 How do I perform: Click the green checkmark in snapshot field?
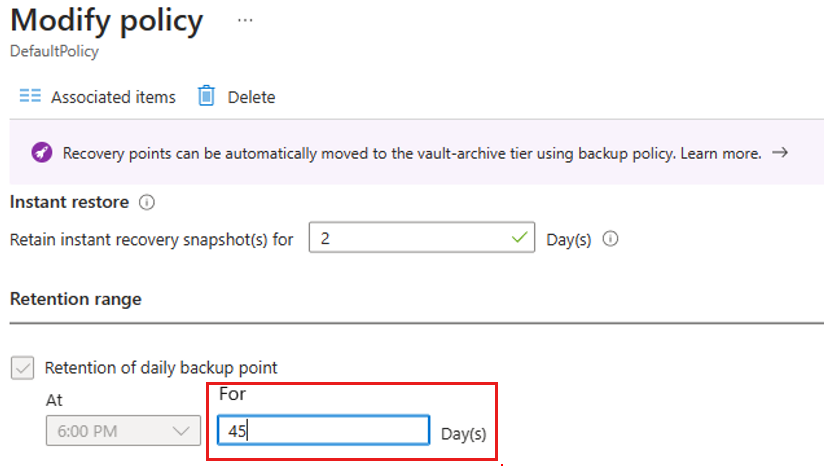(518, 240)
